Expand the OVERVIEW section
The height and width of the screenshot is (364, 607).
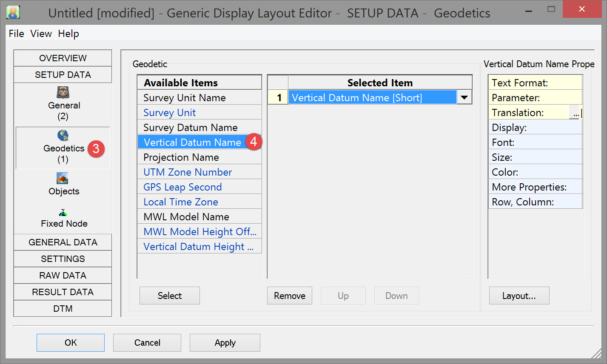pos(63,58)
